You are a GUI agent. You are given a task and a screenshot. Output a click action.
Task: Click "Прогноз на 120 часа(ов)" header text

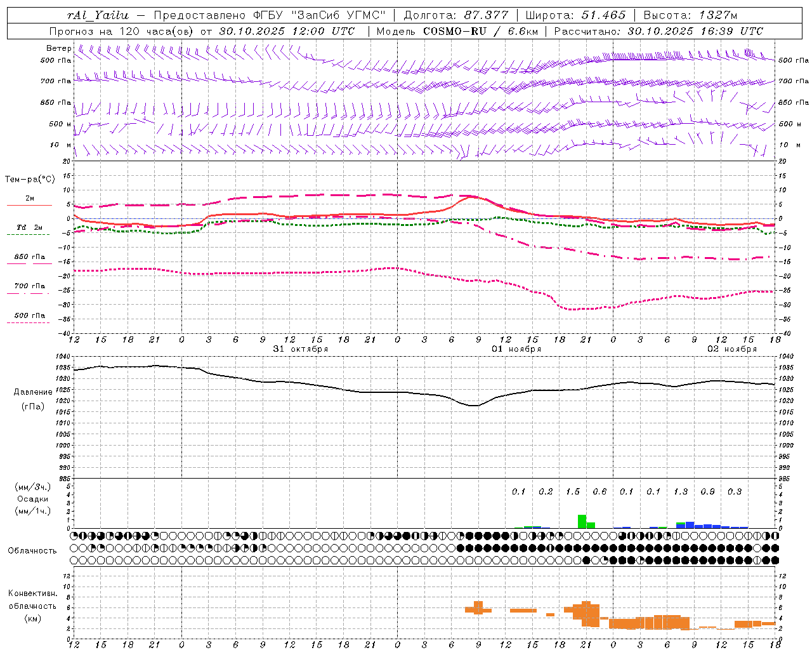tap(122, 31)
